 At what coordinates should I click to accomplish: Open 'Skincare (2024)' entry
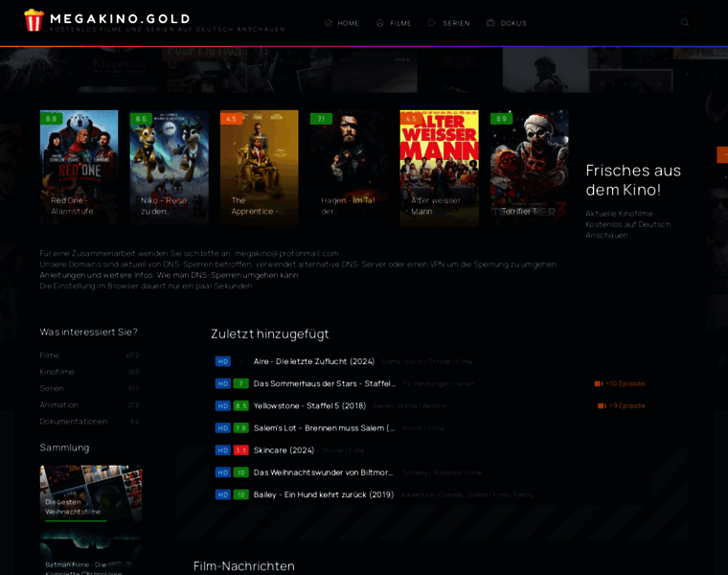point(284,450)
